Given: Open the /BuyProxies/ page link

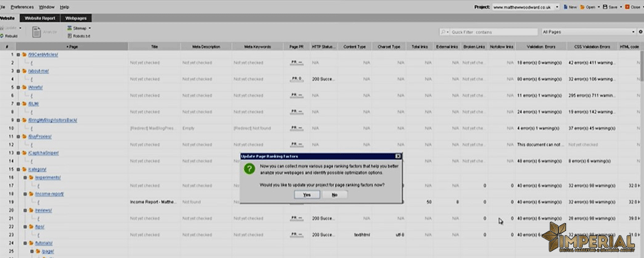Looking at the screenshot, I should point(39,136).
